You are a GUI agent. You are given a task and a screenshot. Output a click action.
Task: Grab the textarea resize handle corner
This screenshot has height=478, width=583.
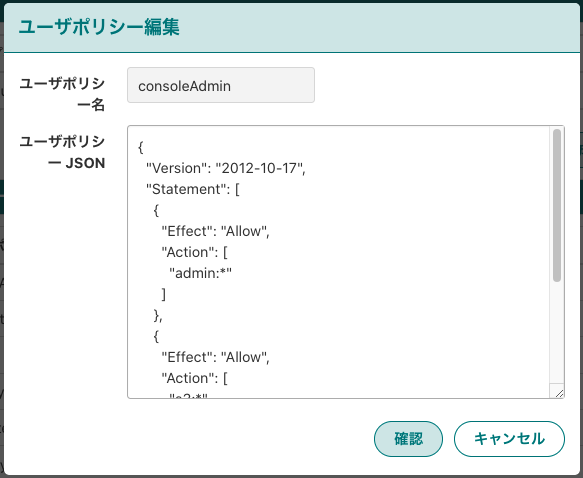(559, 393)
